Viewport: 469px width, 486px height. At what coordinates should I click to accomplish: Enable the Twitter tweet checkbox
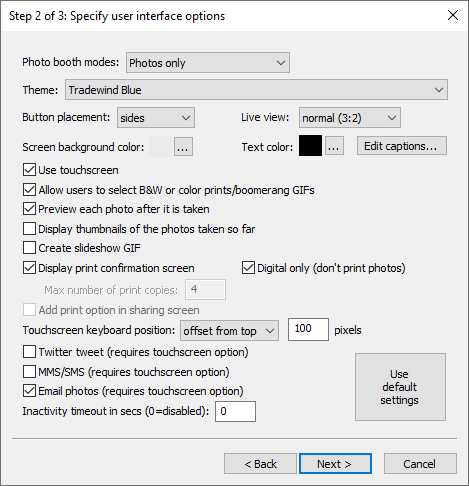29,352
